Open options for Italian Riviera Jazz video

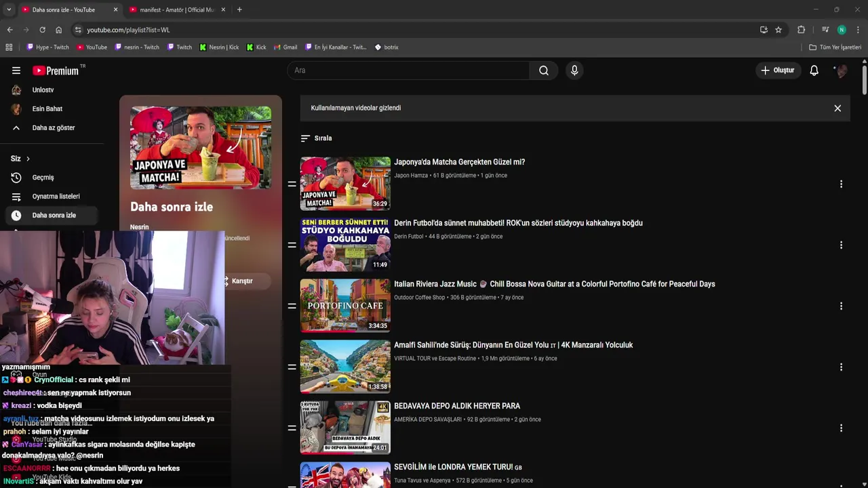click(x=841, y=306)
